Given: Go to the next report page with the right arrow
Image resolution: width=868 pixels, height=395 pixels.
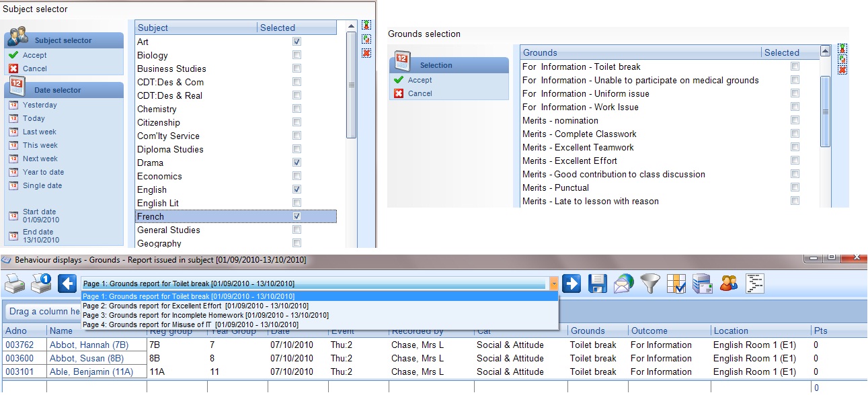Looking at the screenshot, I should pyautogui.click(x=571, y=283).
